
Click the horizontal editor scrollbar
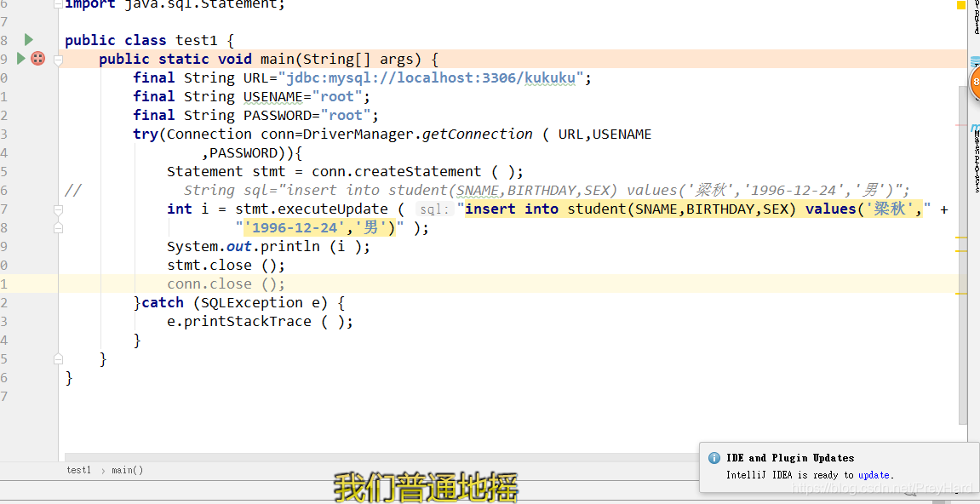click(381, 458)
